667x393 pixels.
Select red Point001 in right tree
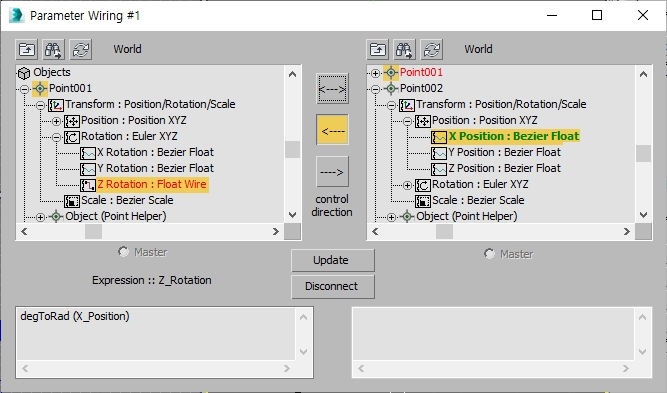(421, 72)
